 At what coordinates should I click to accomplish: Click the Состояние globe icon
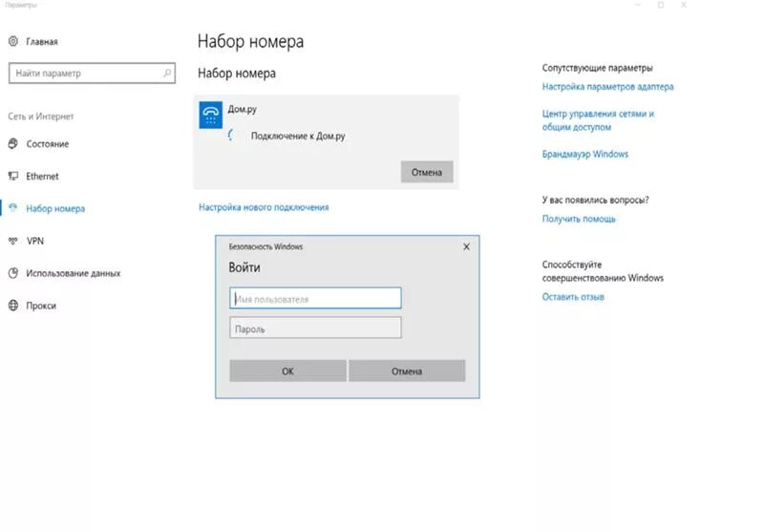click(13, 143)
